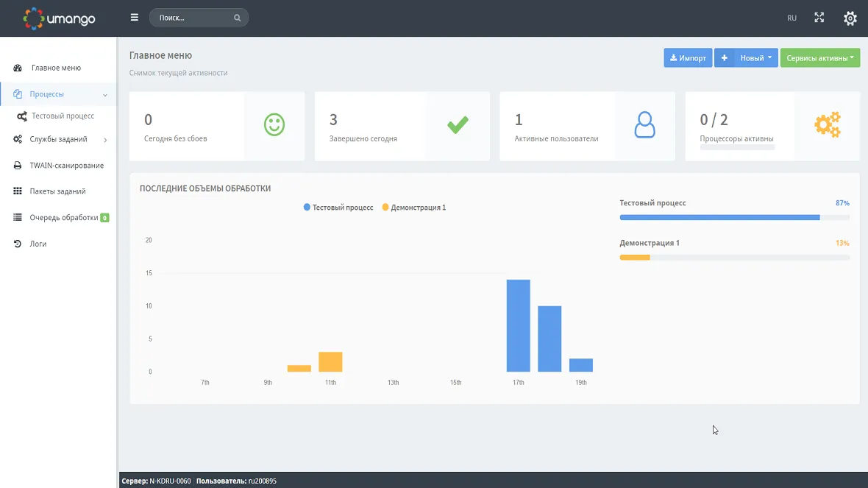
Task: Click the Тестовый процесс 87% progress bar
Action: point(734,217)
